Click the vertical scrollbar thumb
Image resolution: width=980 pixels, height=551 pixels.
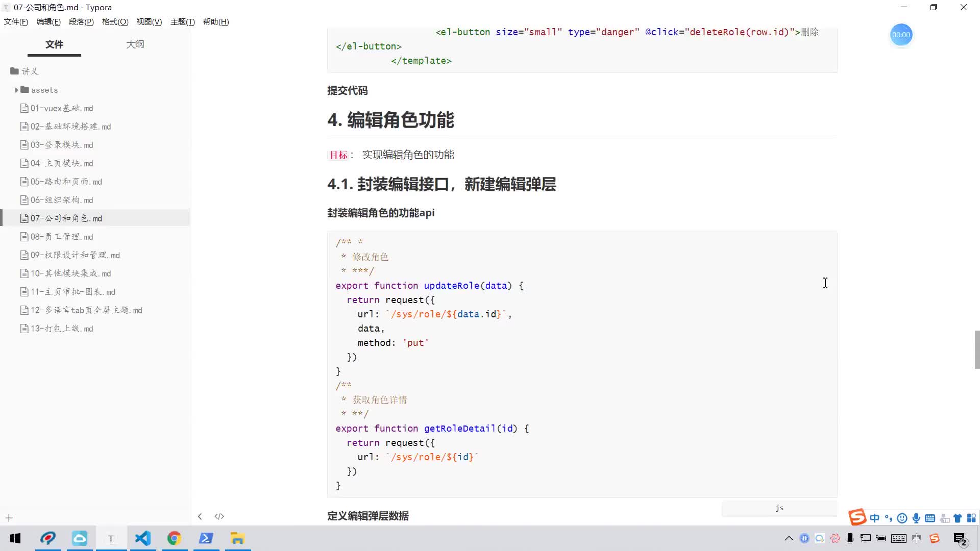click(977, 349)
